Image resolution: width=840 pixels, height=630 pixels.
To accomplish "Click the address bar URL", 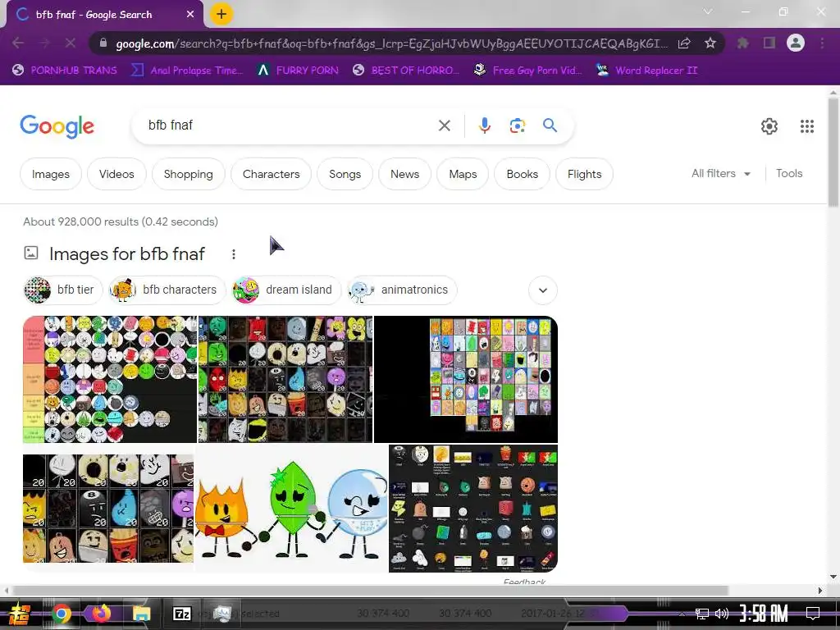I will pyautogui.click(x=391, y=43).
